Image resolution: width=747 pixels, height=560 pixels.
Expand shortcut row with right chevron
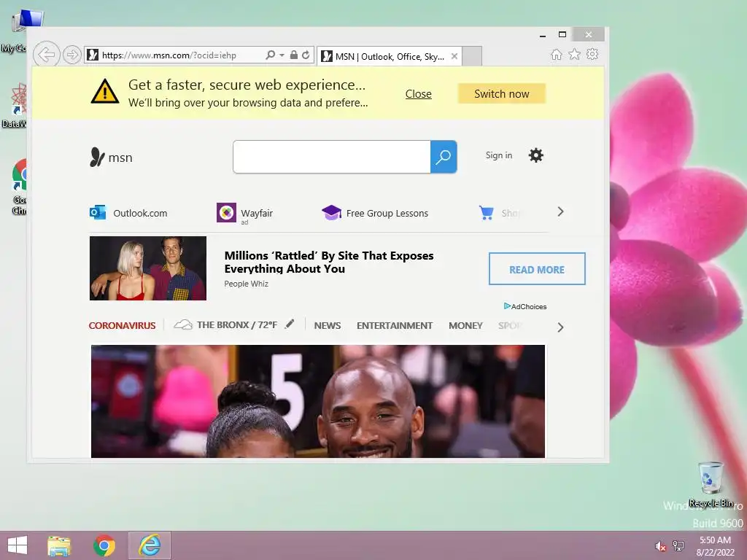coord(561,212)
